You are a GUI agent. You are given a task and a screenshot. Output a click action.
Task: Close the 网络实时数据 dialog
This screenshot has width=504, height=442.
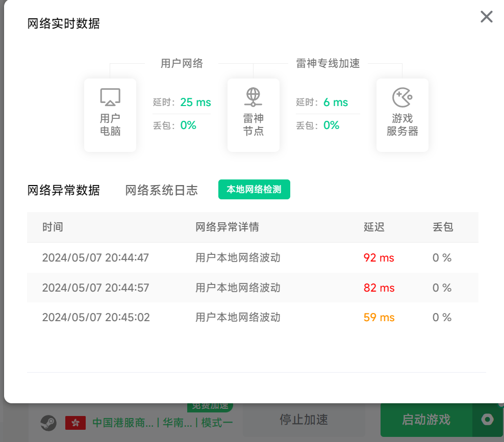point(486,17)
